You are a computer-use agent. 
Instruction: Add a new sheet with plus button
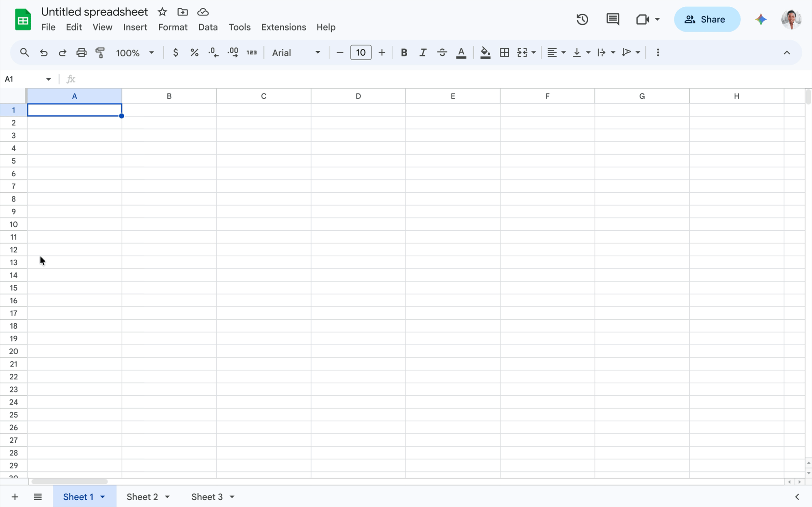point(15,497)
